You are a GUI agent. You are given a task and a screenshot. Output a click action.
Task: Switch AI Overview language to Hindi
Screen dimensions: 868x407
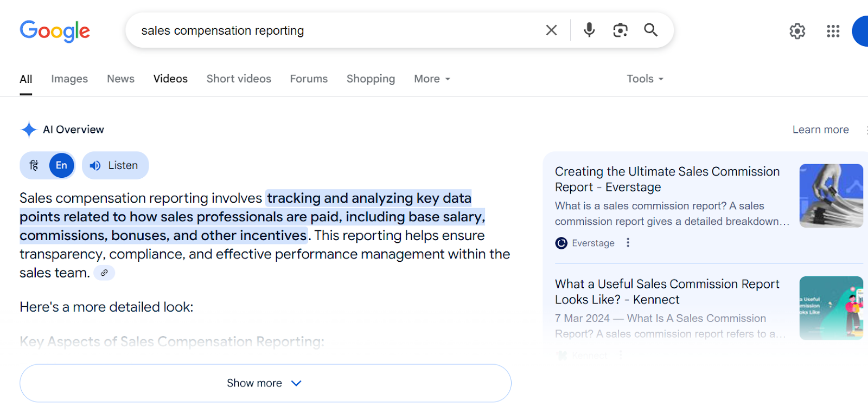[34, 165]
